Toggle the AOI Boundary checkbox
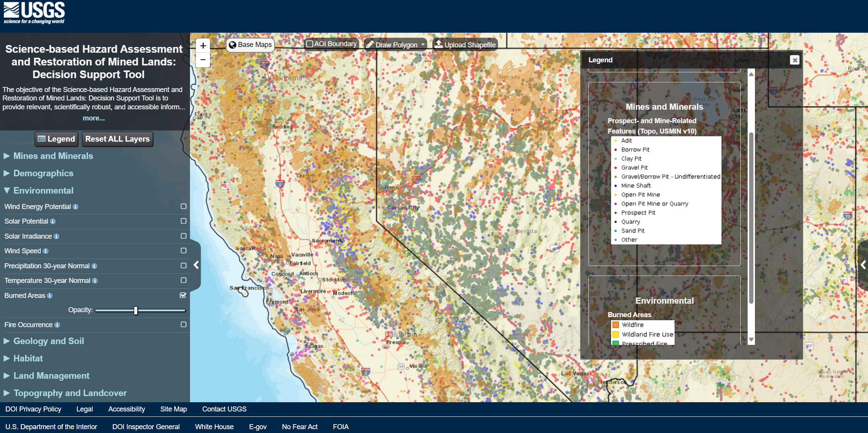The height and width of the screenshot is (433, 868). (x=310, y=44)
